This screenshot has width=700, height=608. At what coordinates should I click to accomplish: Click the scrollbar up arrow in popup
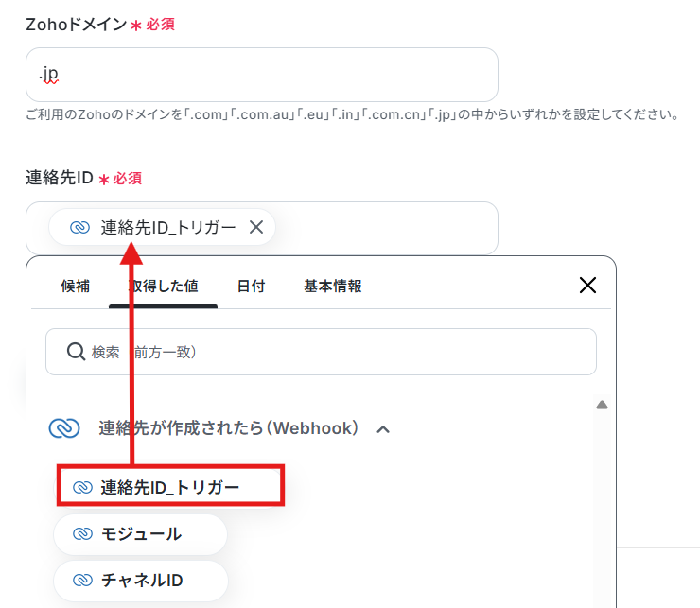click(602, 405)
